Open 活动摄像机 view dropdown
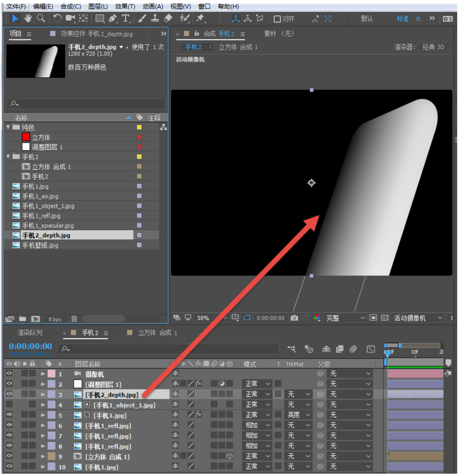The width and height of the screenshot is (460, 476). click(418, 318)
